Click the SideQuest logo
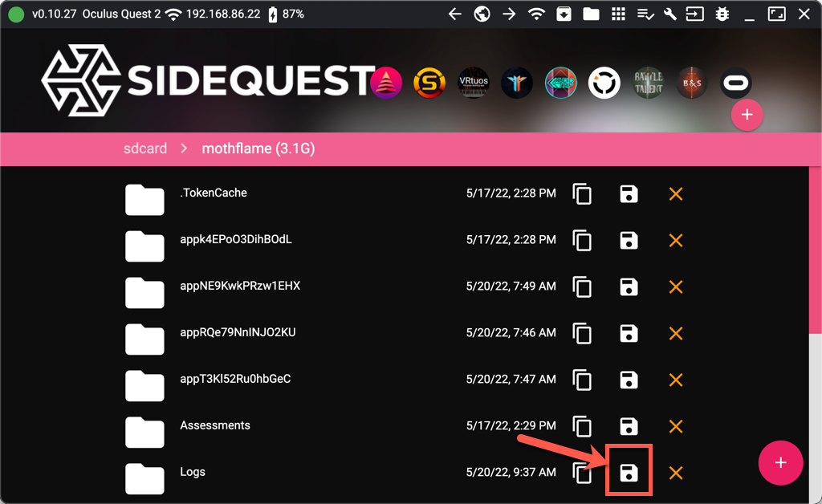This screenshot has width=822, height=504. (208, 80)
